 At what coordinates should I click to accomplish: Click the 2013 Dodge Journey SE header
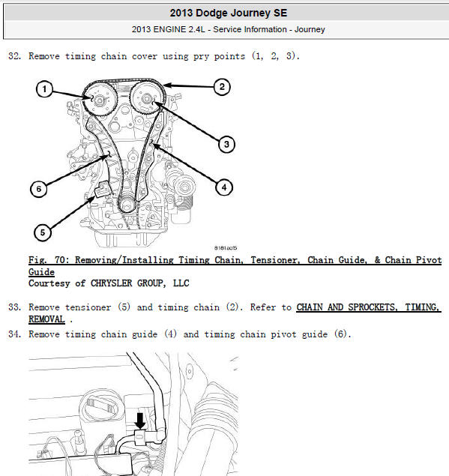229,13
